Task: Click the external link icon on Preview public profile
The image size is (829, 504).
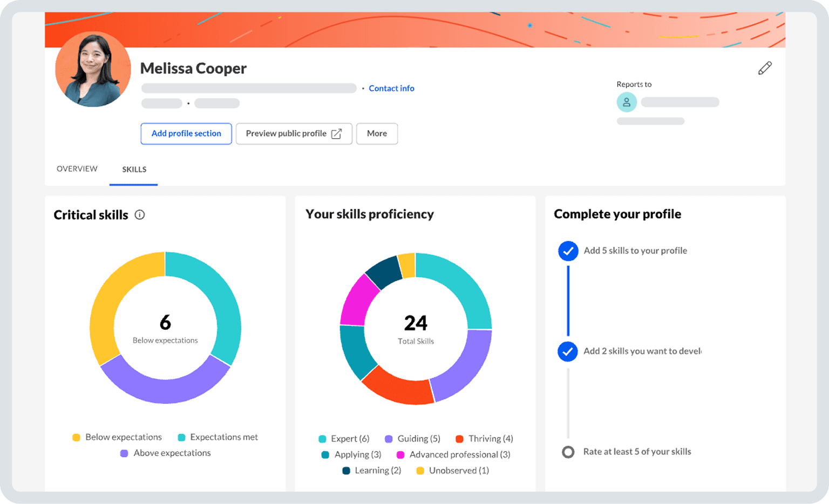Action: [336, 133]
